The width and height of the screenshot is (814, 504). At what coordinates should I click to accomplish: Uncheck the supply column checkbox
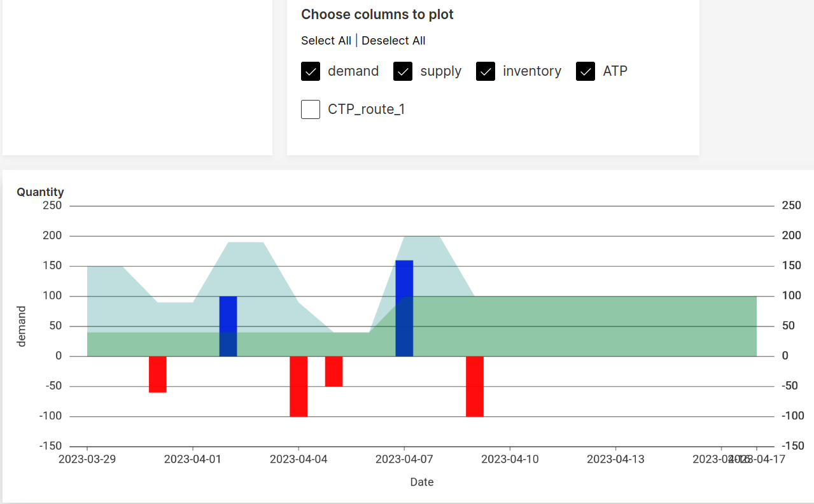pos(402,71)
